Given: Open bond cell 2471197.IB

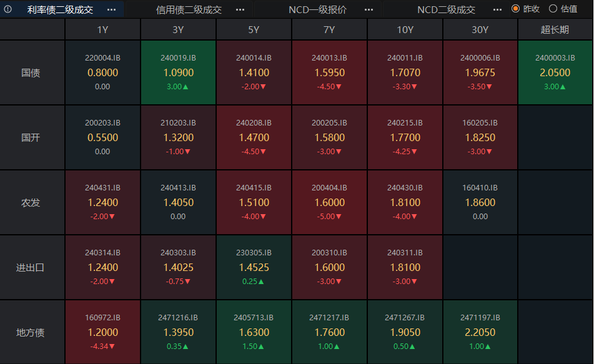Looking at the screenshot, I should coord(480,332).
